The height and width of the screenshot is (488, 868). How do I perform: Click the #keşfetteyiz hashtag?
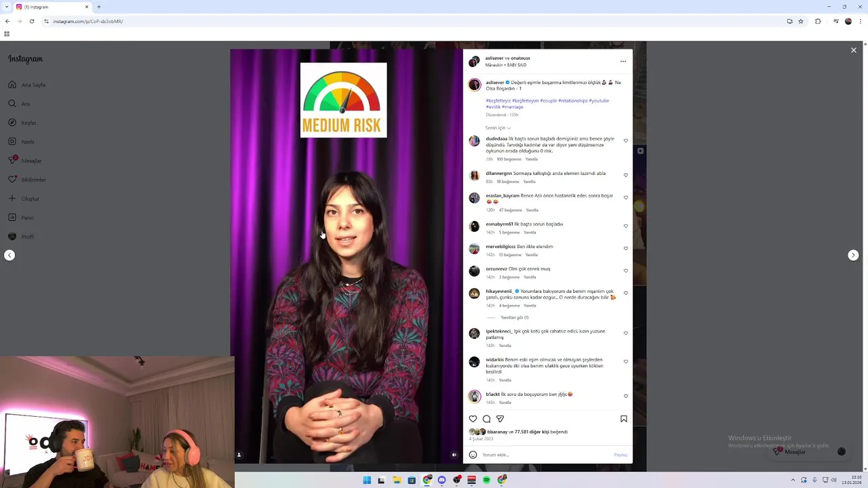498,100
